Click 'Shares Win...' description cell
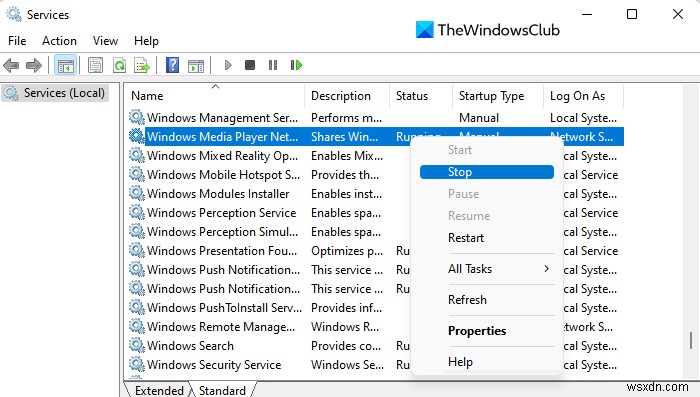The height and width of the screenshot is (397, 700). pos(345,137)
